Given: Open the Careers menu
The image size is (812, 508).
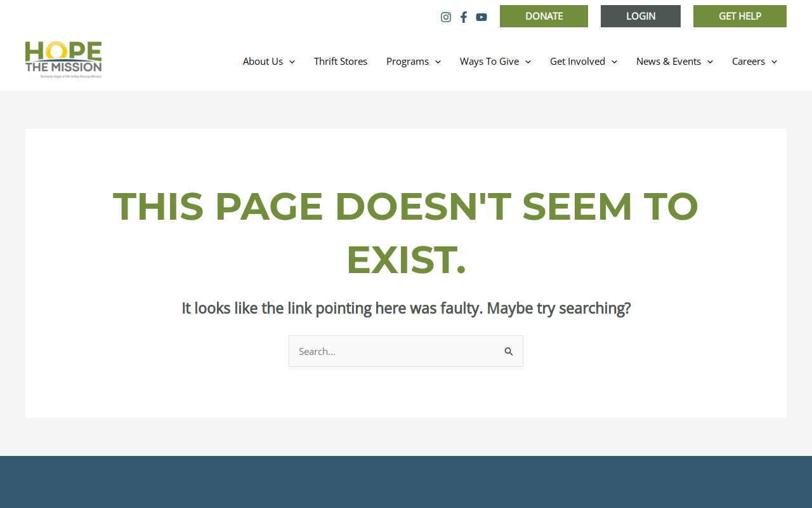Looking at the screenshot, I should point(754,62).
